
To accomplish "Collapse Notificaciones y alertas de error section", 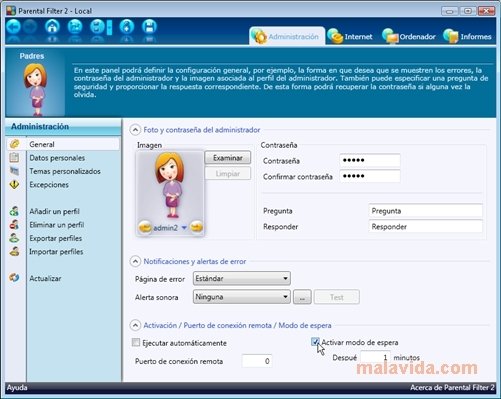I will (135, 261).
